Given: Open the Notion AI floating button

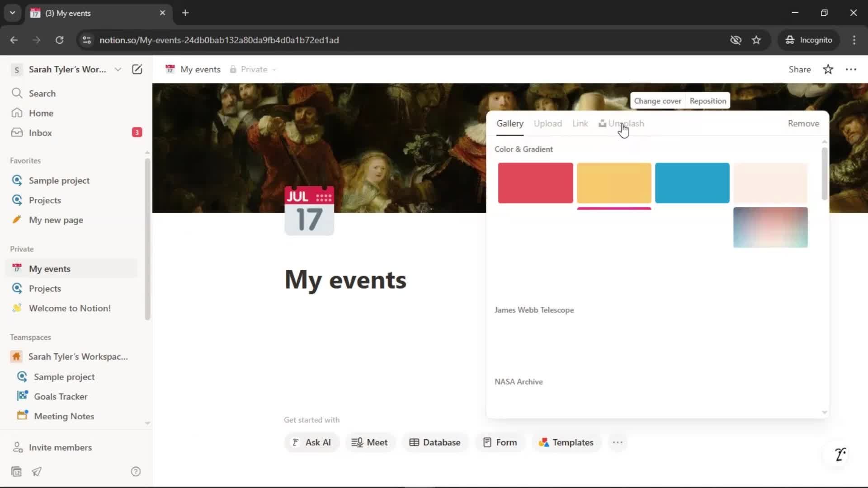Looking at the screenshot, I should [x=840, y=454].
